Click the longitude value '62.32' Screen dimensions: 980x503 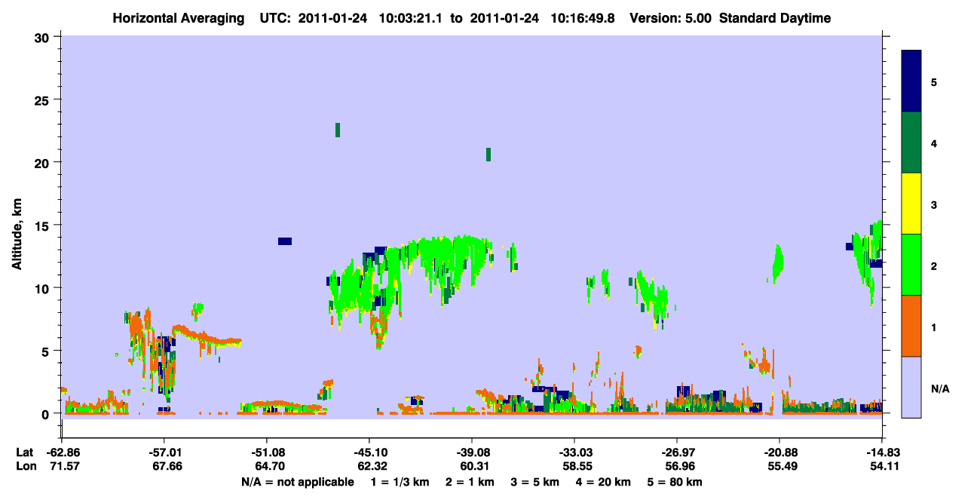[370, 466]
